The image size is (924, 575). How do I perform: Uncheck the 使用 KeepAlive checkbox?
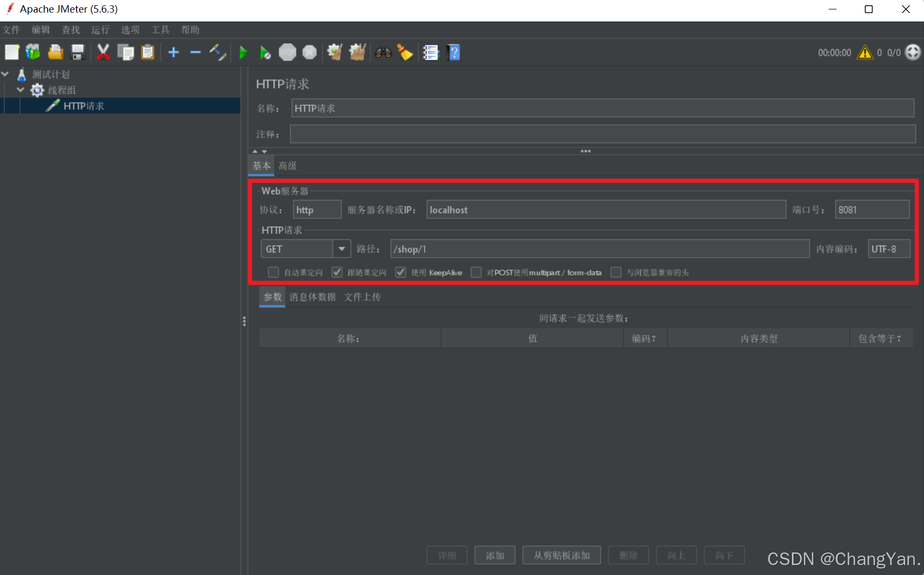point(401,272)
